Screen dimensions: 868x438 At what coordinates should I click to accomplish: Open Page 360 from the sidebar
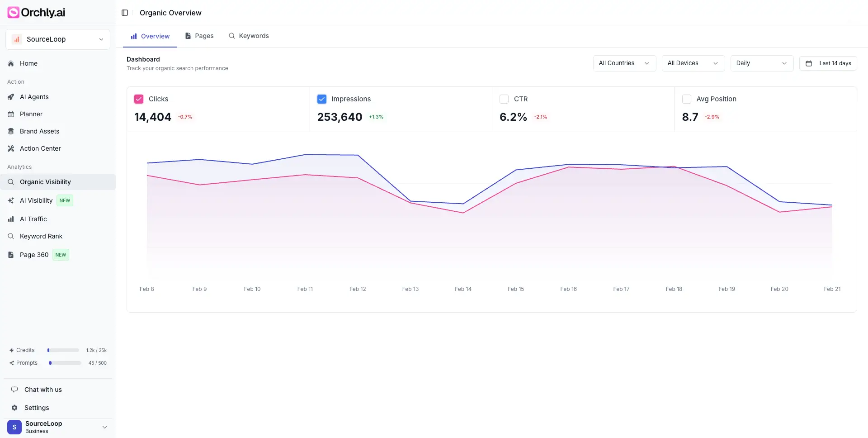click(34, 255)
